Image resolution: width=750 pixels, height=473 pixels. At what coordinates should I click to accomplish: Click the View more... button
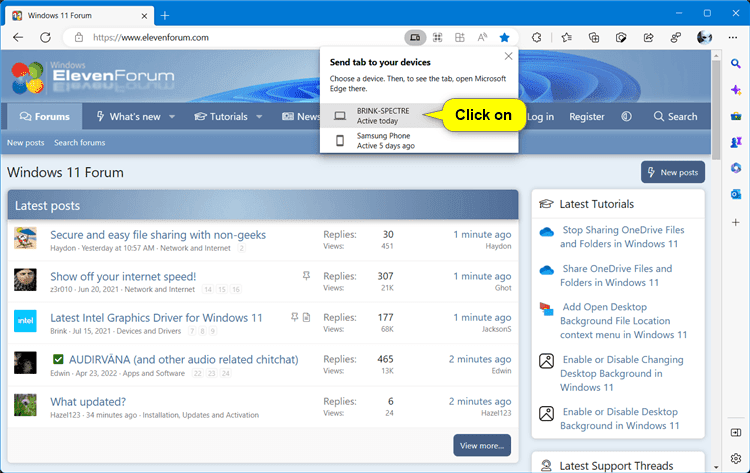[x=482, y=445]
